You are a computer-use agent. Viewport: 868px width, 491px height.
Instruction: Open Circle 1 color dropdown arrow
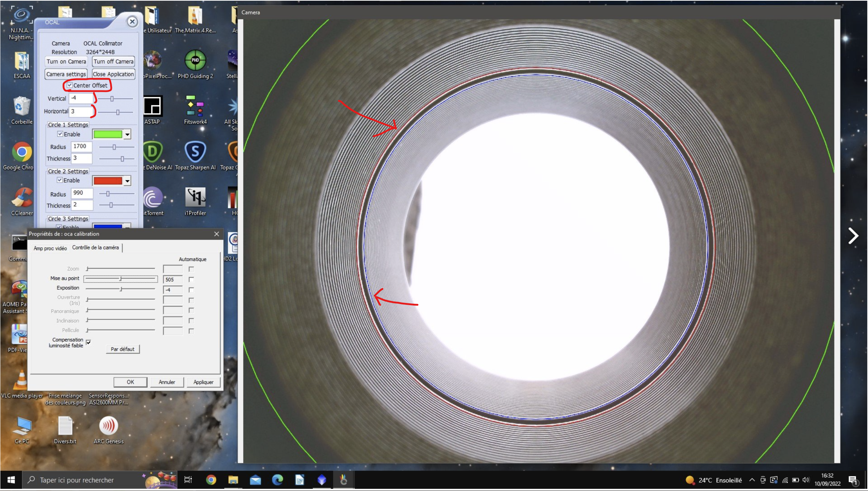(x=128, y=135)
